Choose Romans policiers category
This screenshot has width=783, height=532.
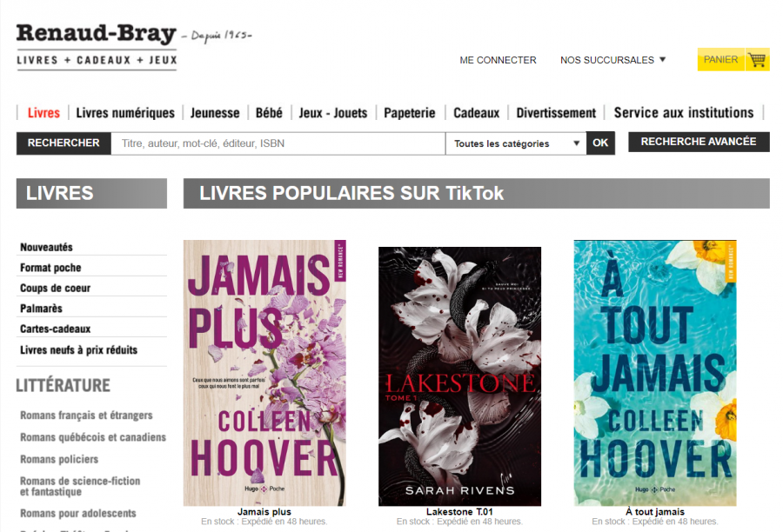click(x=59, y=459)
